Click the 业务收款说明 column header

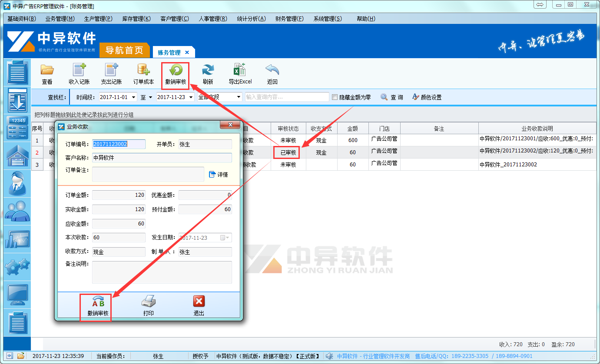[537, 129]
